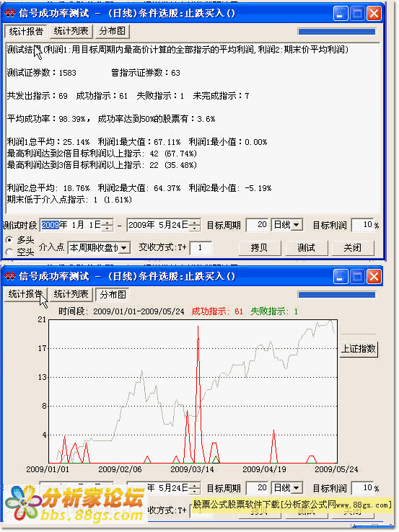Minimize the upper 信号成功率测试 window

[341, 14]
